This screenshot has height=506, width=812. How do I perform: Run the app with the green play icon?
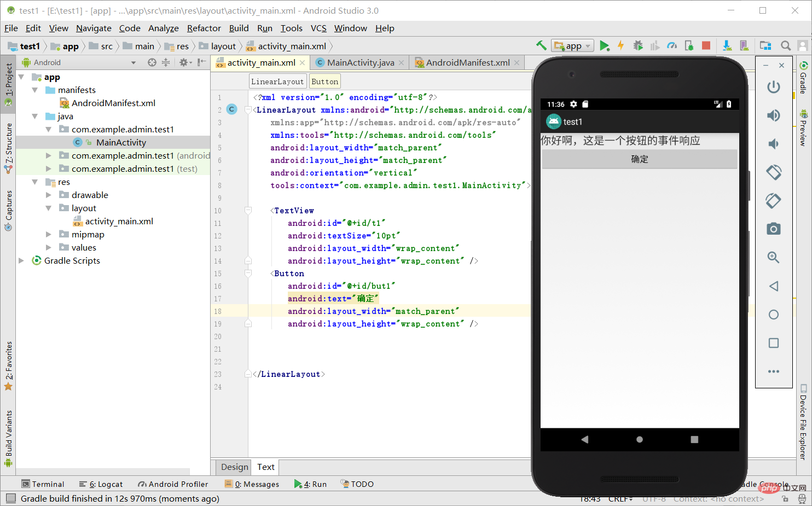[x=605, y=45]
